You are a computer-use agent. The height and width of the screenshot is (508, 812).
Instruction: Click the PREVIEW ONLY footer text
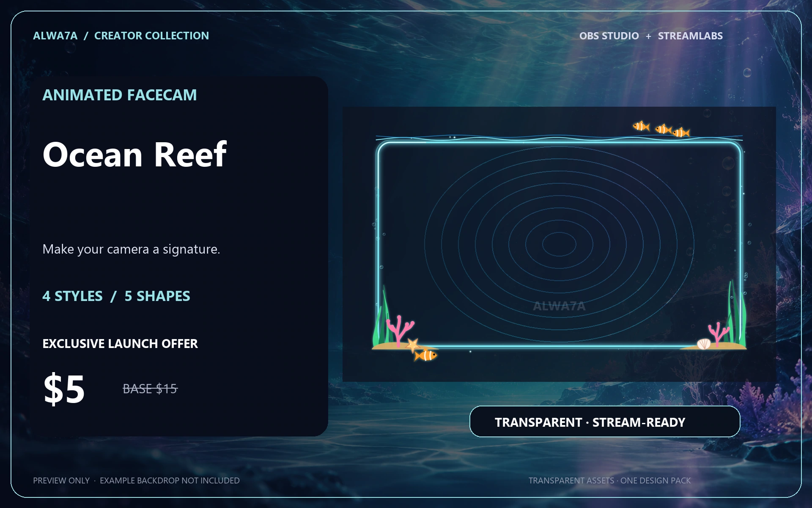(x=61, y=480)
